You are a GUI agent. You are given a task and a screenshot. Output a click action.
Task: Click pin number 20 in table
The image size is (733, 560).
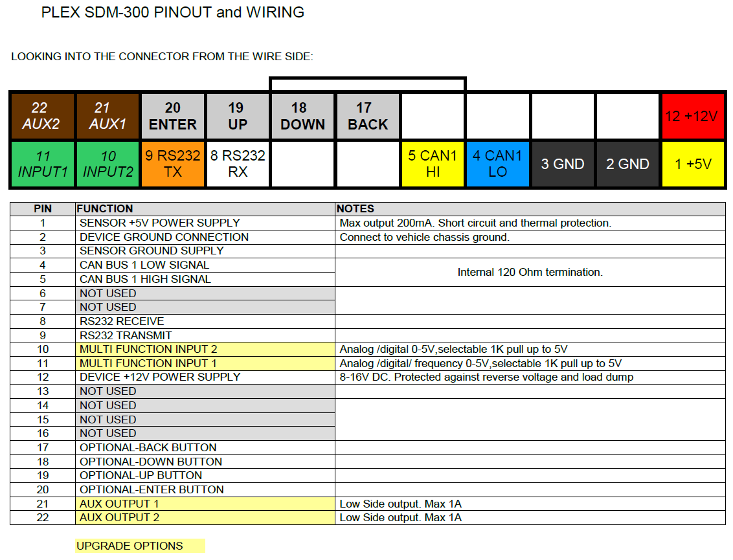(43, 489)
